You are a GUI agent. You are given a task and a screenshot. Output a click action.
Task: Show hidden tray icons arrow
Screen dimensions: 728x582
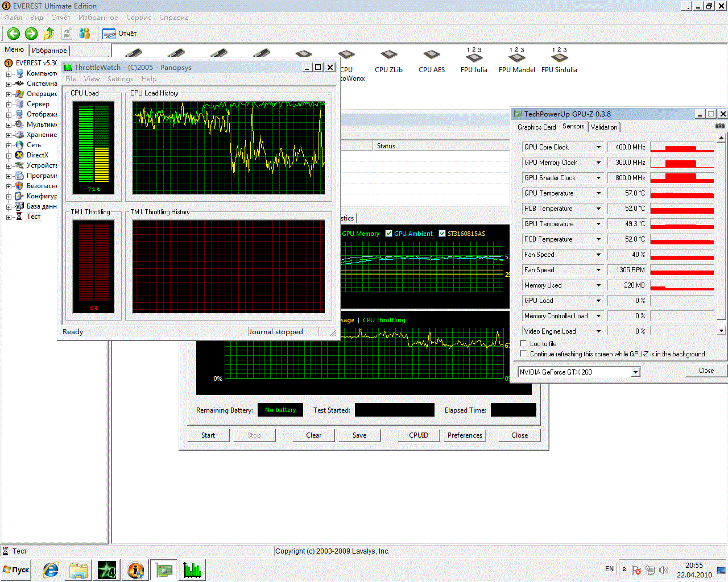pos(624,569)
